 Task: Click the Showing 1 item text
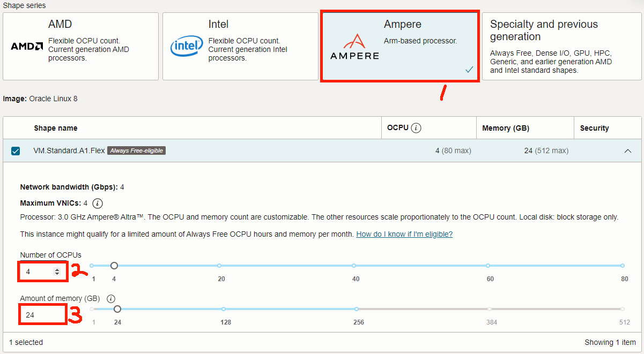click(610, 342)
